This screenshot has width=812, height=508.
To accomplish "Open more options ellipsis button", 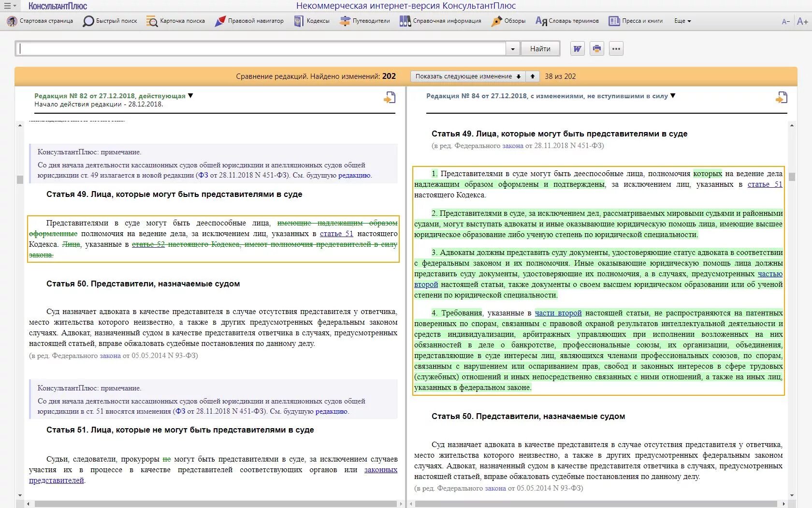I will point(616,49).
